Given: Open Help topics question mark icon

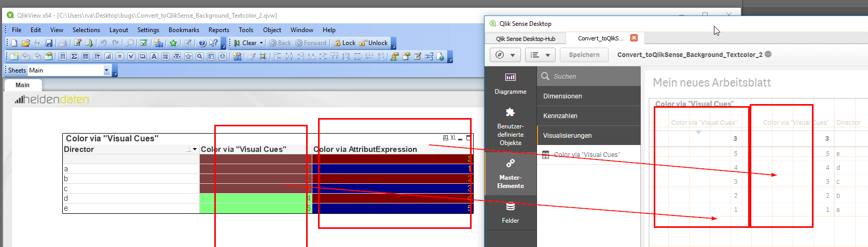Looking at the screenshot, I should (x=202, y=43).
